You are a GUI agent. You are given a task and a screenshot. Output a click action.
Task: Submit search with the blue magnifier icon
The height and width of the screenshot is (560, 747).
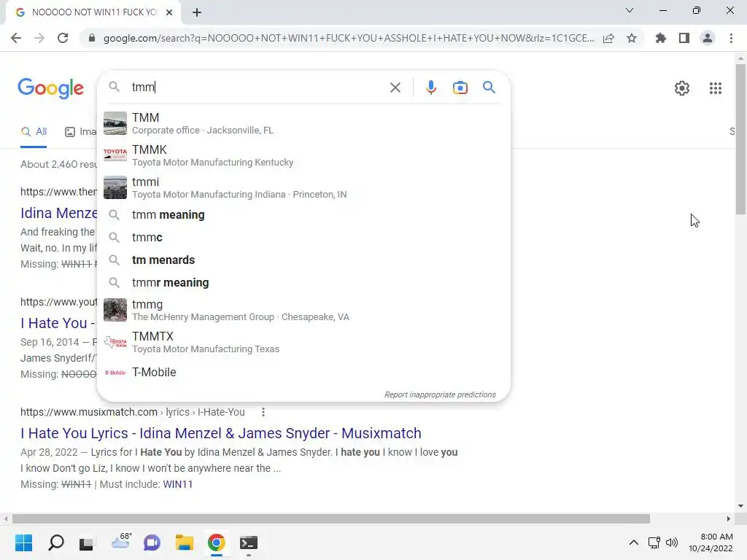[489, 87]
